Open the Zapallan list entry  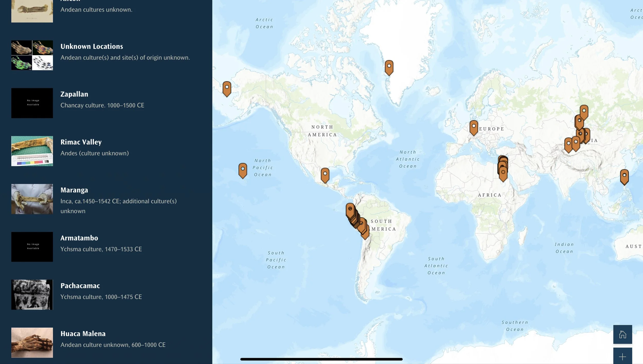coord(74,94)
